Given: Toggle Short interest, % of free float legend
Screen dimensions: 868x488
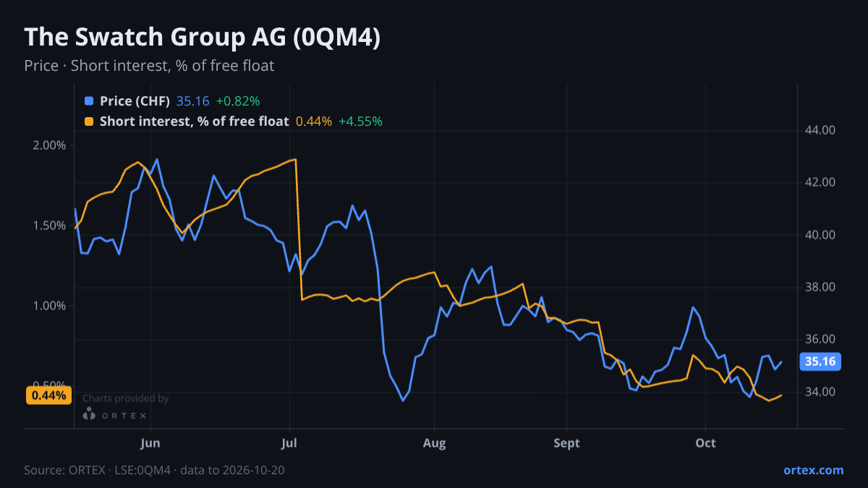Looking at the screenshot, I should (195, 121).
